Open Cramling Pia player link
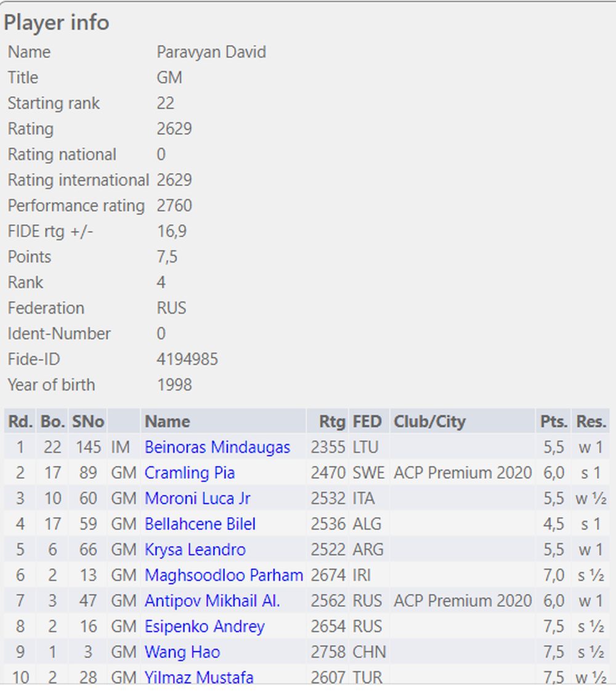This screenshot has height=692, width=616. (189, 473)
